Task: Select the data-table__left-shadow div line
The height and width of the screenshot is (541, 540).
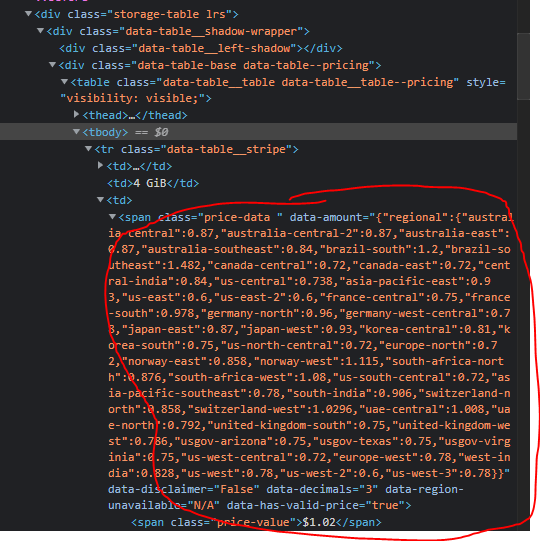Action: 201,48
